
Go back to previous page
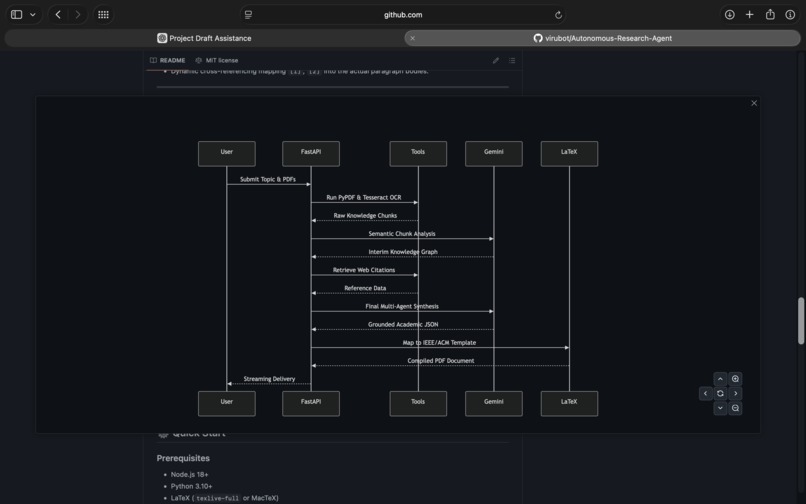point(58,14)
